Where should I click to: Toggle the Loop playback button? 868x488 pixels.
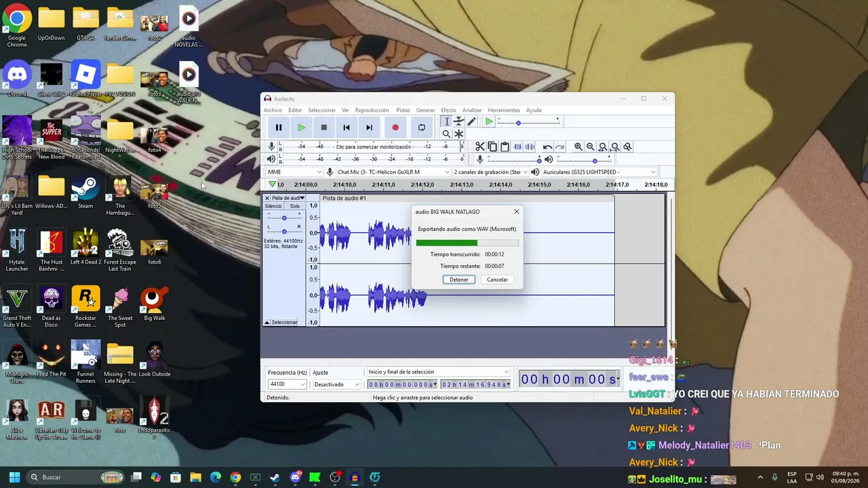[x=422, y=127]
